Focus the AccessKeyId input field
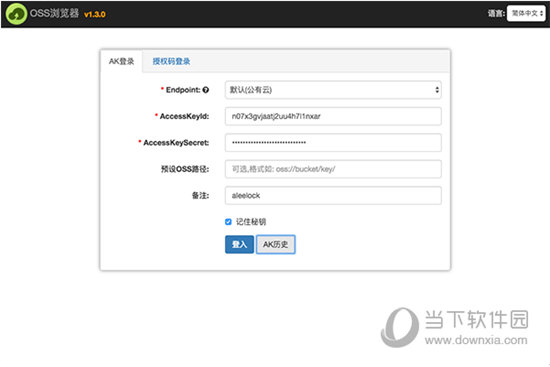 [333, 116]
